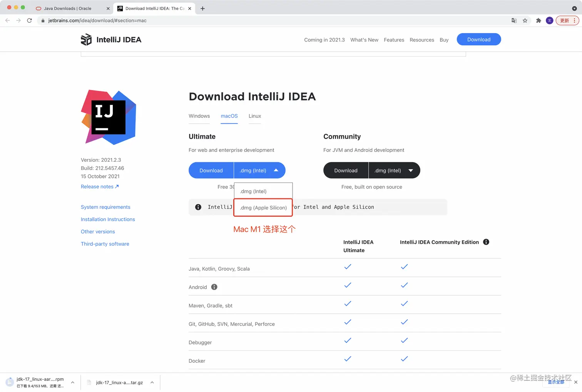
Task: Expand options for jdk-17 rpm download
Action: [x=72, y=382]
